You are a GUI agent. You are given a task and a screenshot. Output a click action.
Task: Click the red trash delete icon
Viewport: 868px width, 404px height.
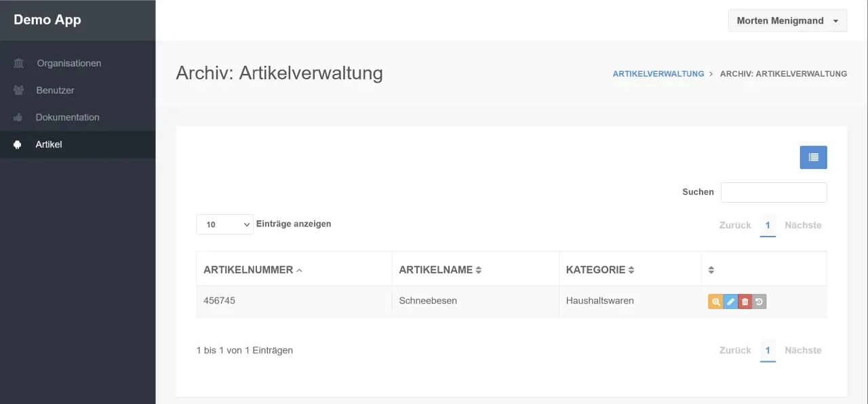click(745, 302)
